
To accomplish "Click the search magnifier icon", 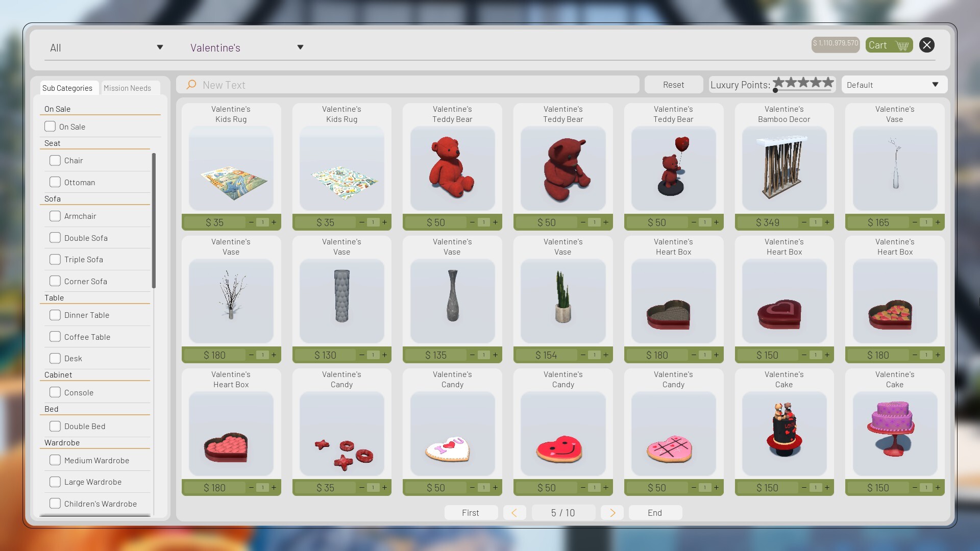I will tap(191, 85).
